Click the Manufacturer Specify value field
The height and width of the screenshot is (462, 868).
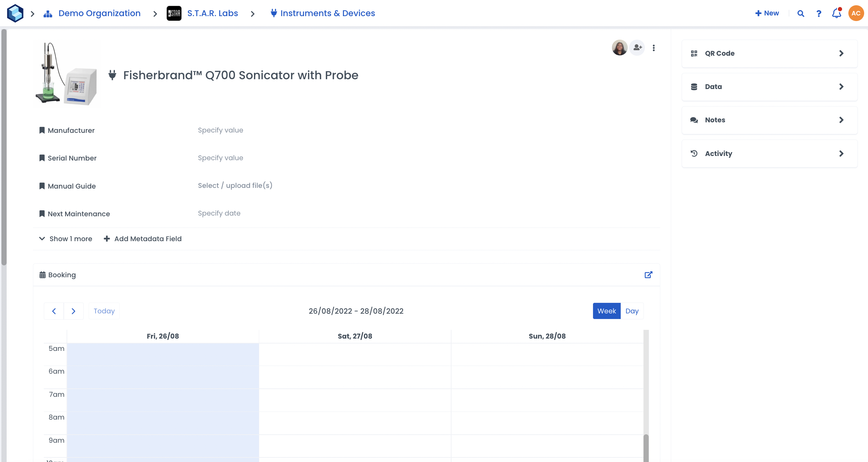(220, 130)
